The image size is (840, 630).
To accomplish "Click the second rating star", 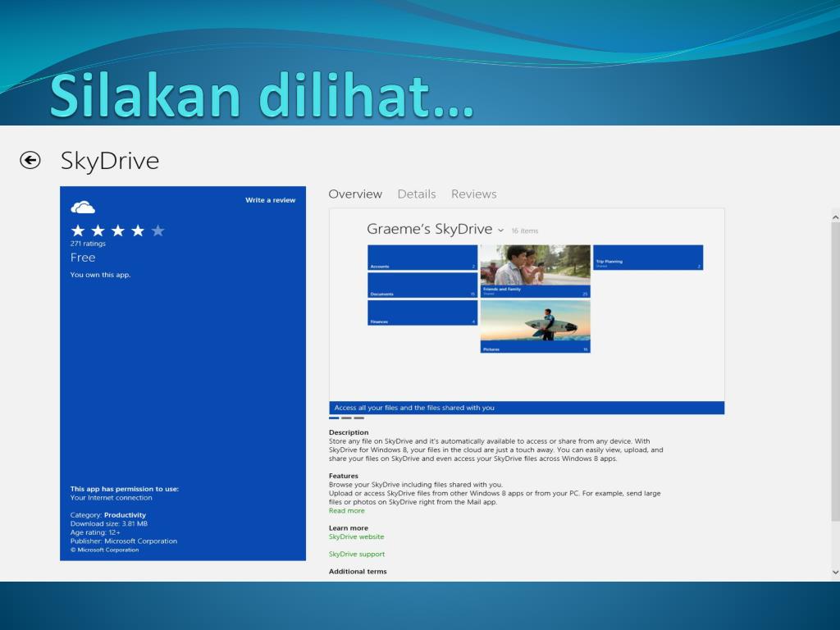I will coord(98,231).
